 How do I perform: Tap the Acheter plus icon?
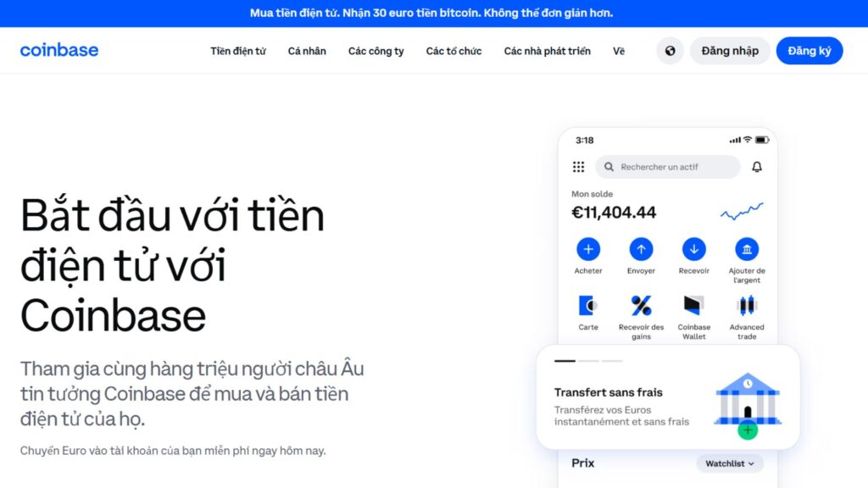coord(588,249)
